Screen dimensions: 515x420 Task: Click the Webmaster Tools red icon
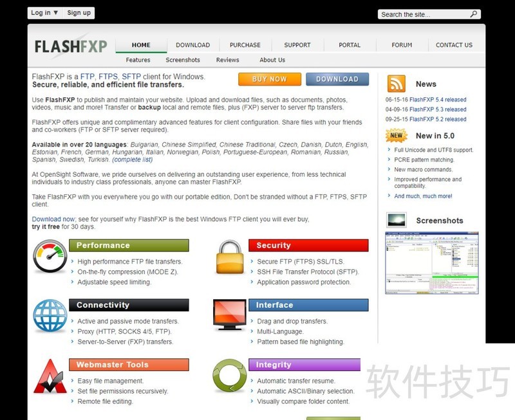pyautogui.click(x=50, y=376)
